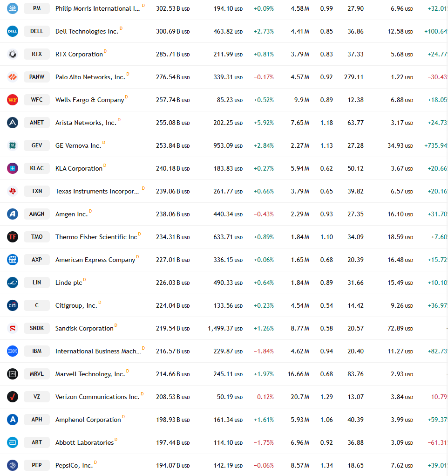Open PepsiCo, Inc. link
Viewport: 448px width, 476px height.
[74, 465]
